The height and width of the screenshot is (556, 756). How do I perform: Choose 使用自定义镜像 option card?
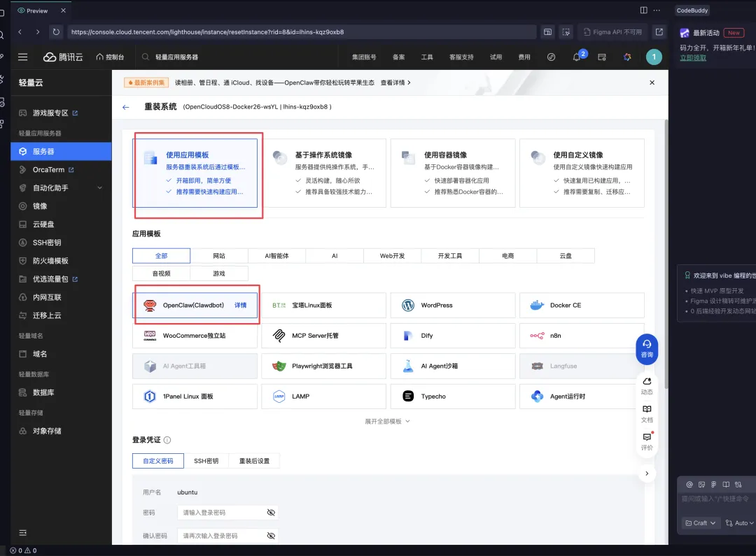[582, 173]
